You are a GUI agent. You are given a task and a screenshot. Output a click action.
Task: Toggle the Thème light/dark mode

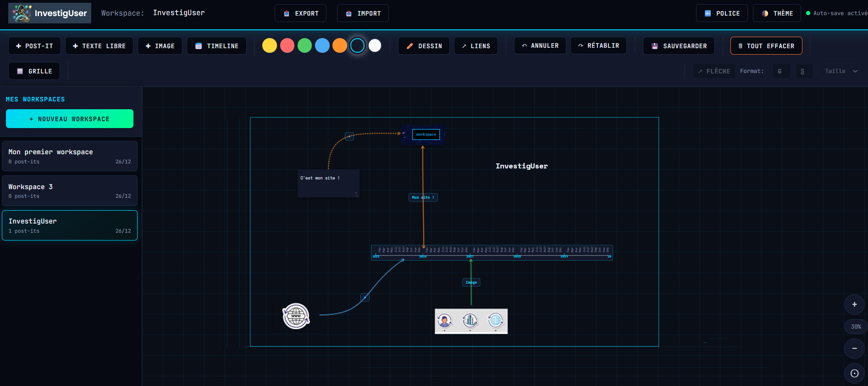point(777,13)
